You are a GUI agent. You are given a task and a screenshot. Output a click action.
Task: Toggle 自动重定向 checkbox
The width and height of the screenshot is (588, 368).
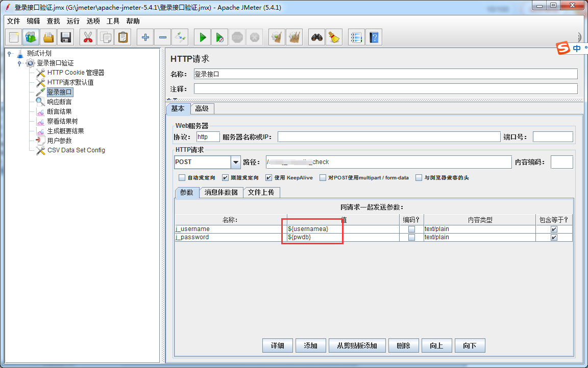pos(182,178)
